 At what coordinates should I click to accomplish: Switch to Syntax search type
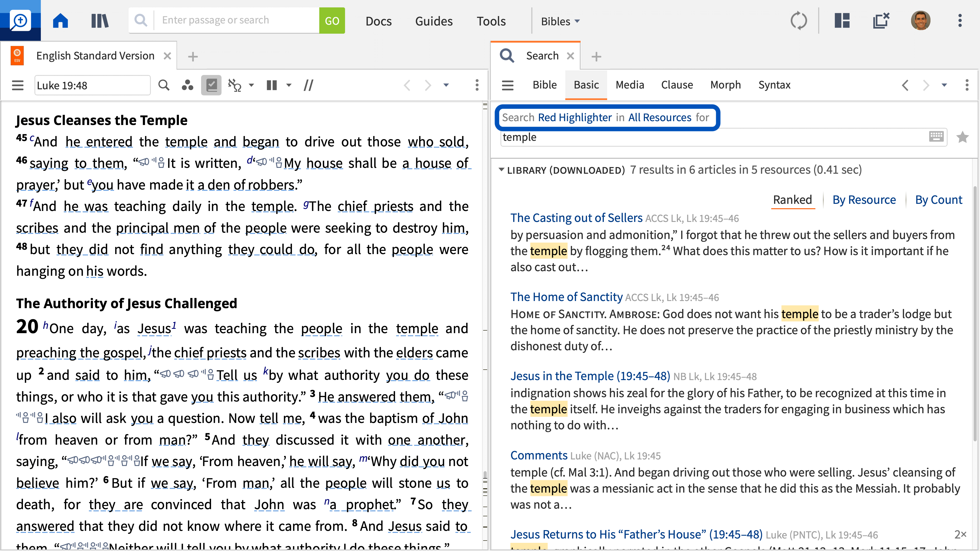pyautogui.click(x=774, y=85)
